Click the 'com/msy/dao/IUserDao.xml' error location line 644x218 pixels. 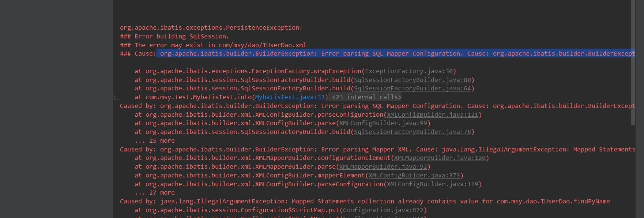(x=213, y=45)
